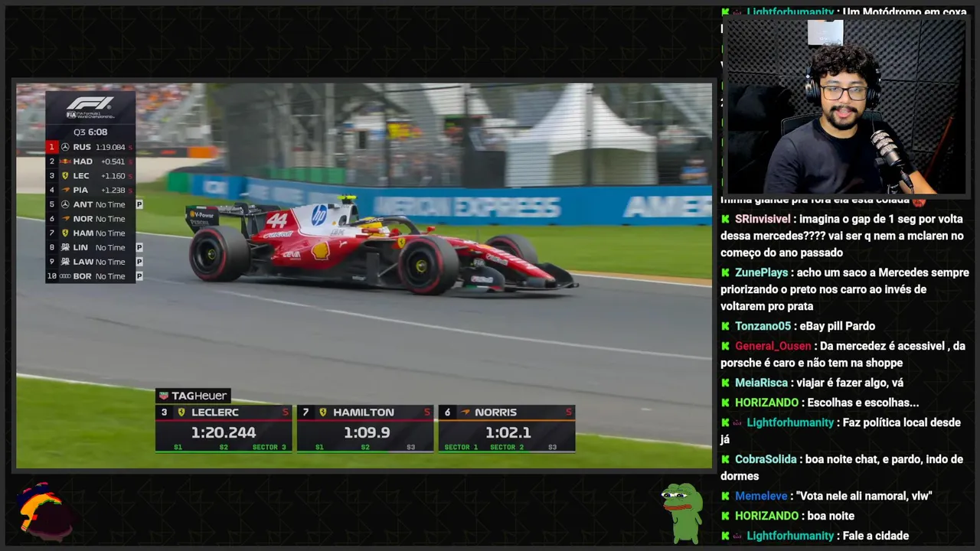The image size is (980, 551).
Task: Click the soft tyre S marker on the NORRIS card
Action: click(569, 412)
